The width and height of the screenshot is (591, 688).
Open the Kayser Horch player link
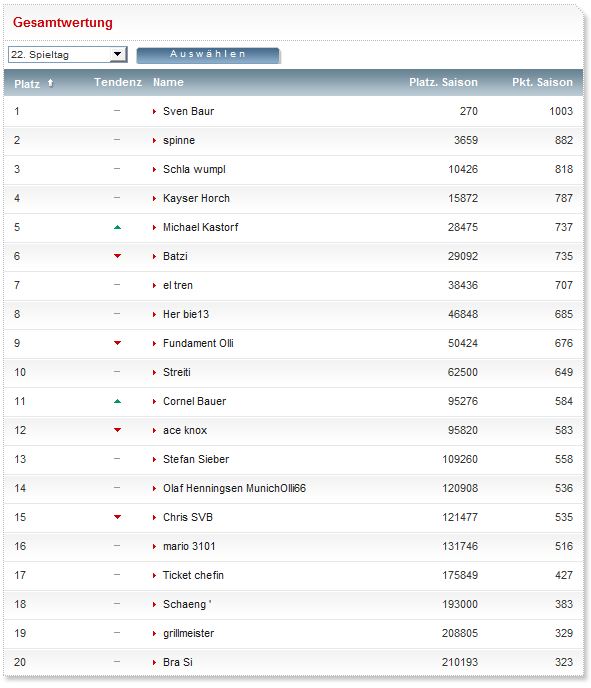(x=196, y=198)
